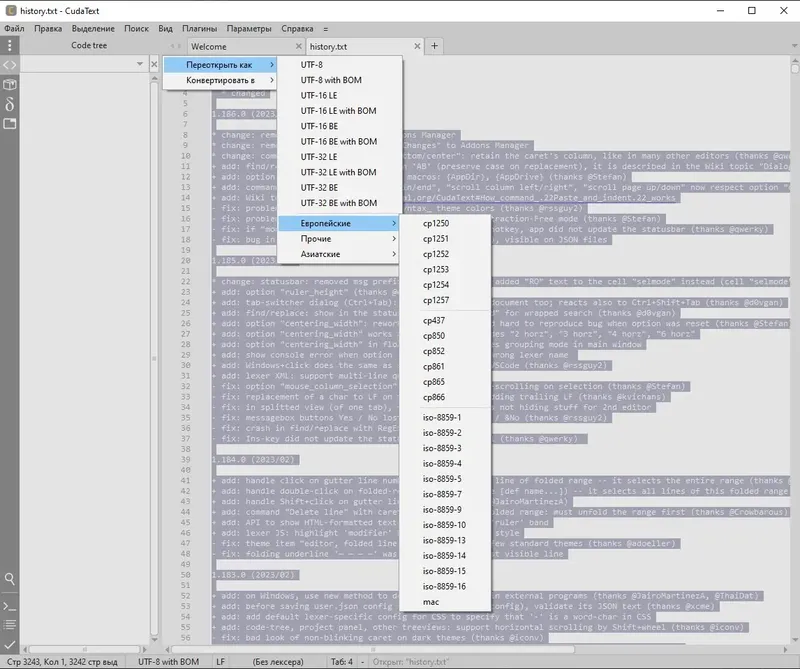
Task: Open the Поиск menu
Action: point(136,29)
